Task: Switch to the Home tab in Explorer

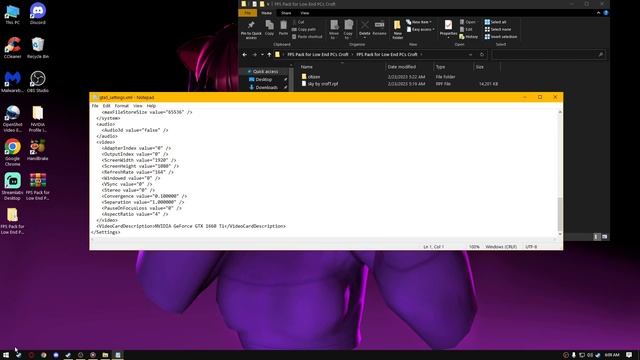Action: (x=267, y=13)
